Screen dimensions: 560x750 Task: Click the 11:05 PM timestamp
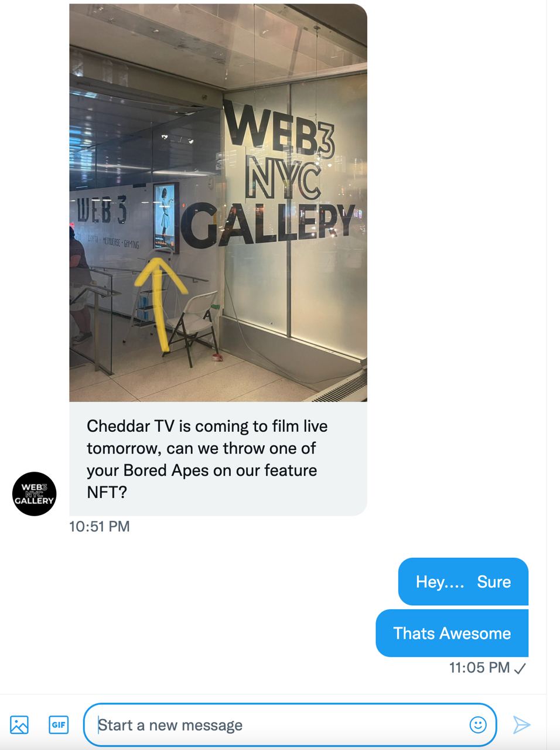click(479, 667)
